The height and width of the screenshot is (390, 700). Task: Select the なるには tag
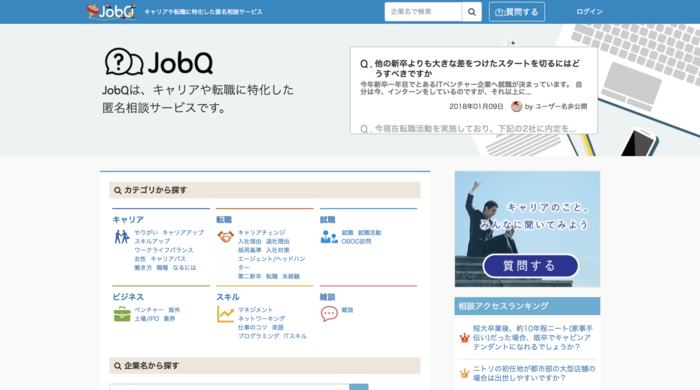pos(184,268)
